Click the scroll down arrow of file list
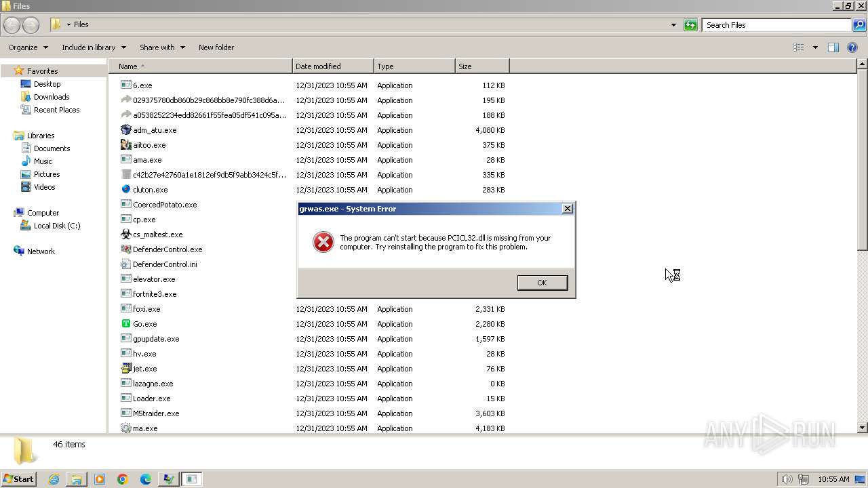868x488 pixels. tap(862, 428)
